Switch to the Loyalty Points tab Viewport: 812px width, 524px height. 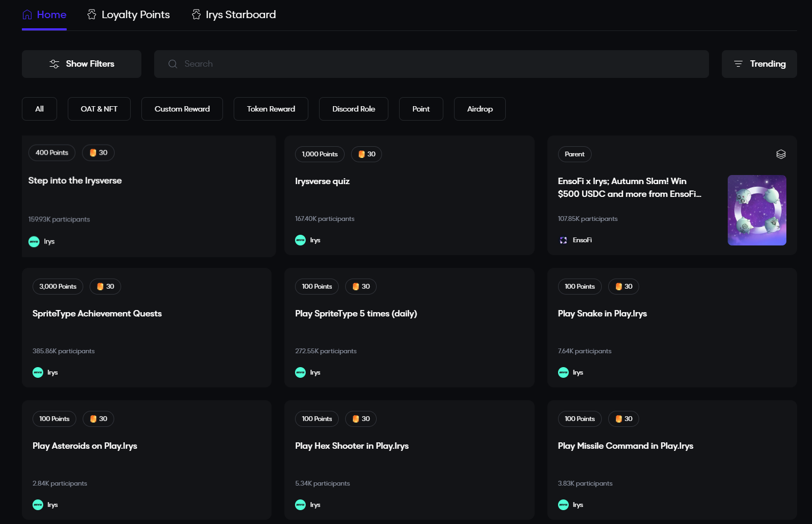coord(136,15)
